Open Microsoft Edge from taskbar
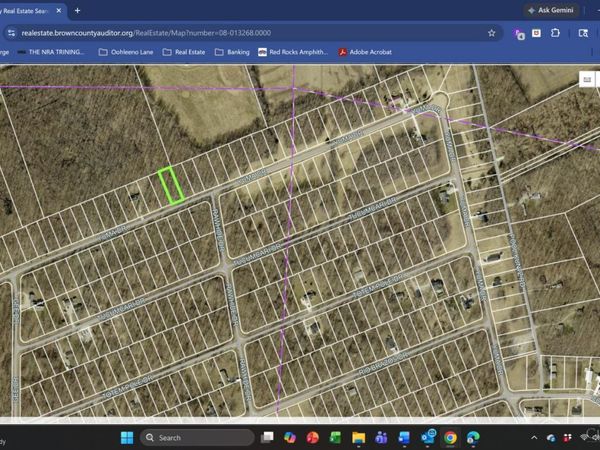The width and height of the screenshot is (600, 450). point(473,437)
